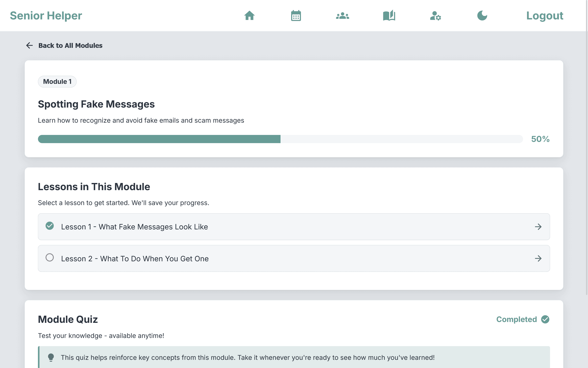Click the Lessons in This Module heading
The image size is (588, 368).
point(94,187)
